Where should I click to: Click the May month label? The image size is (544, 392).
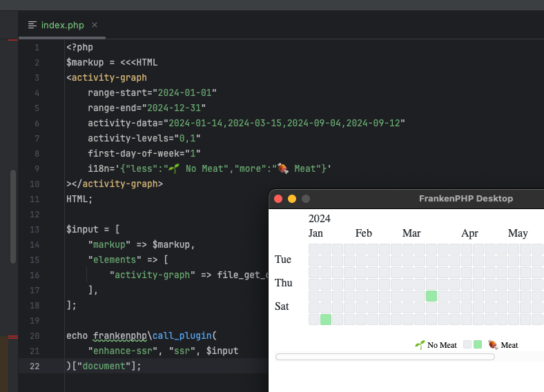tap(518, 233)
